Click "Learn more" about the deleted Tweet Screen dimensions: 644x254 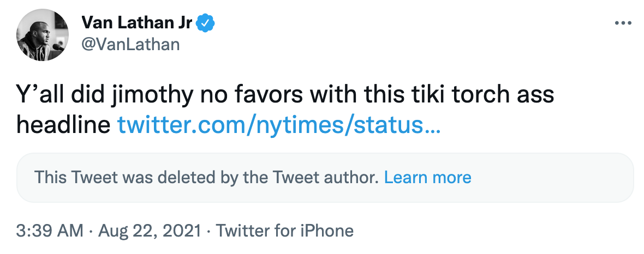click(x=427, y=177)
